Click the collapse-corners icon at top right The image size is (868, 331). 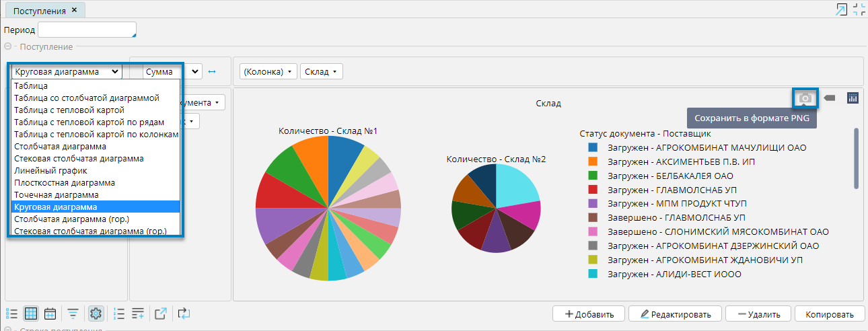coord(859,9)
